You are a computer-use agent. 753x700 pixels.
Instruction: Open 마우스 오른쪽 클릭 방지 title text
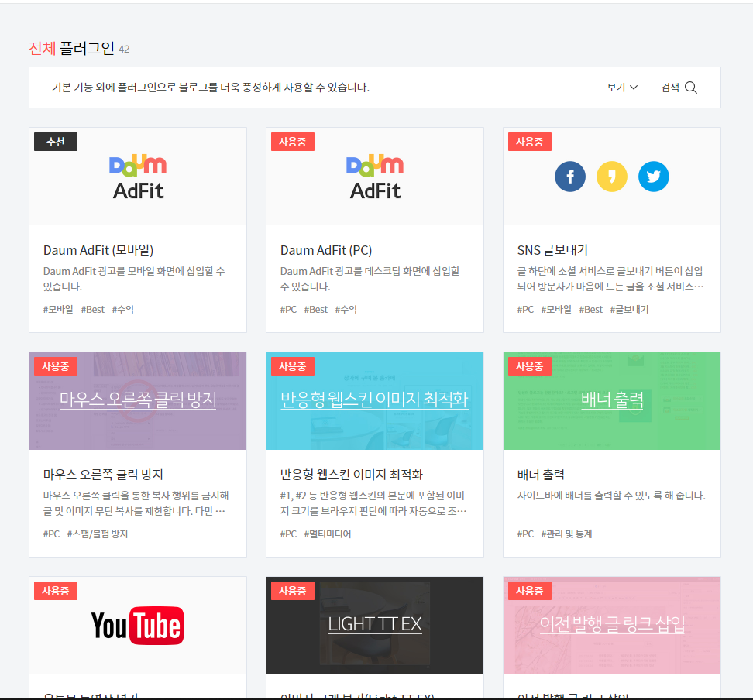[x=103, y=475]
